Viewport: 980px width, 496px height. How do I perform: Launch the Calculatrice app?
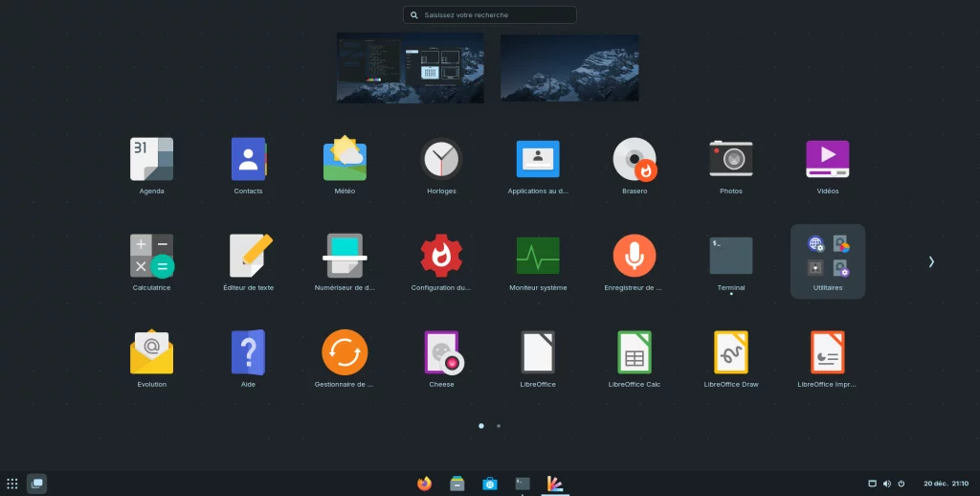[151, 257]
